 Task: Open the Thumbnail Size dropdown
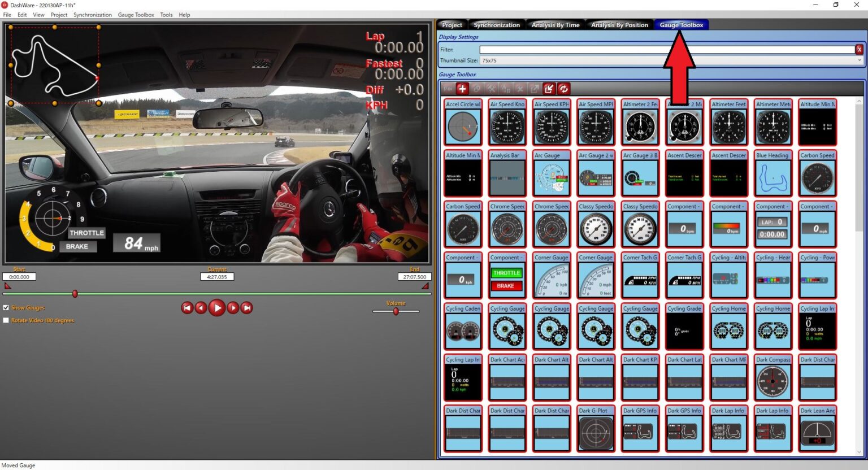click(x=859, y=60)
